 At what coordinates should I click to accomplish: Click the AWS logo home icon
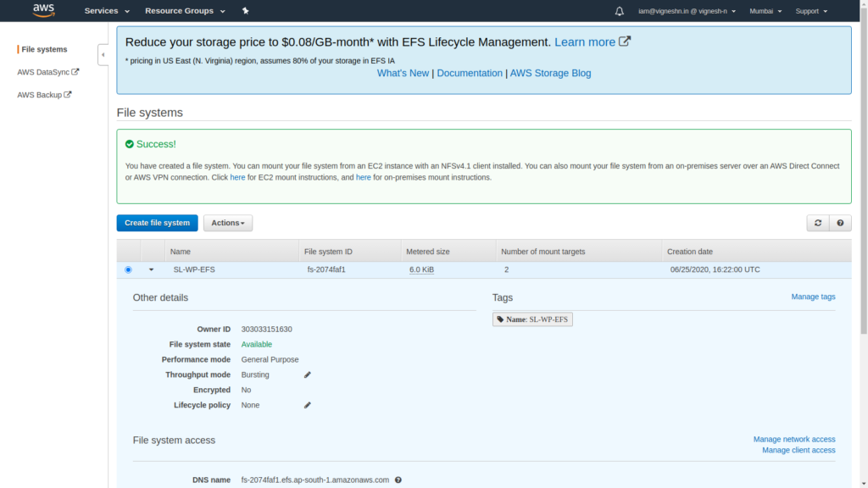pos(43,10)
